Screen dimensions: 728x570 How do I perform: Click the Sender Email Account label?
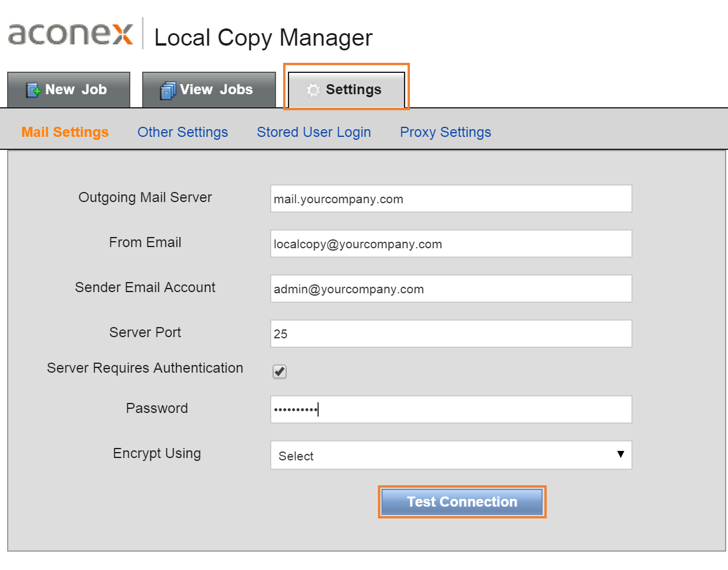pyautogui.click(x=145, y=287)
